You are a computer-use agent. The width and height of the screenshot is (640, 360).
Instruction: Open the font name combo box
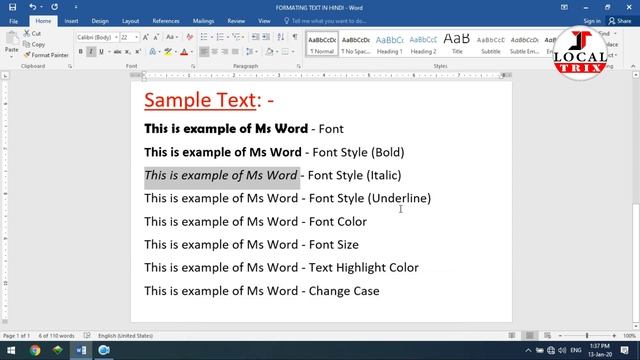coord(97,38)
